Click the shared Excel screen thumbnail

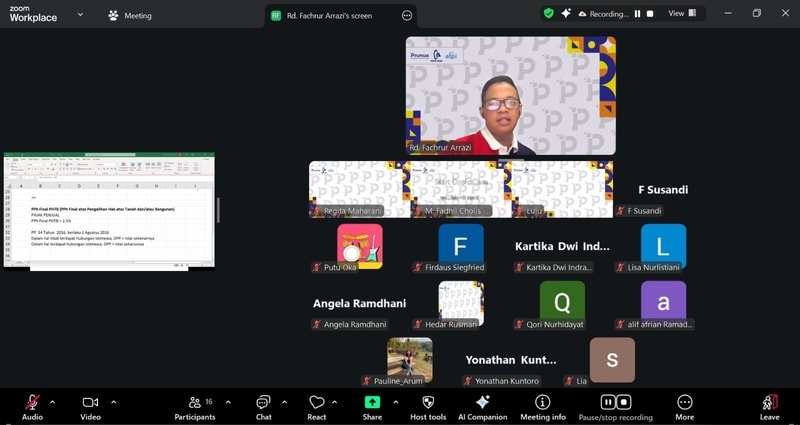[109, 210]
